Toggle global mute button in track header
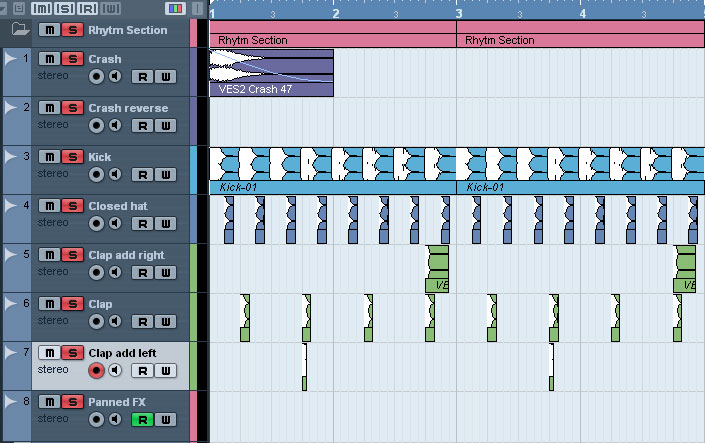Image resolution: width=705 pixels, height=443 pixels. pyautogui.click(x=41, y=9)
